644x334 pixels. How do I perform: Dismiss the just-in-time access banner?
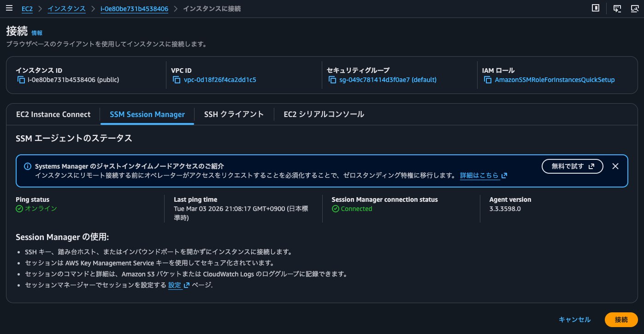[615, 166]
